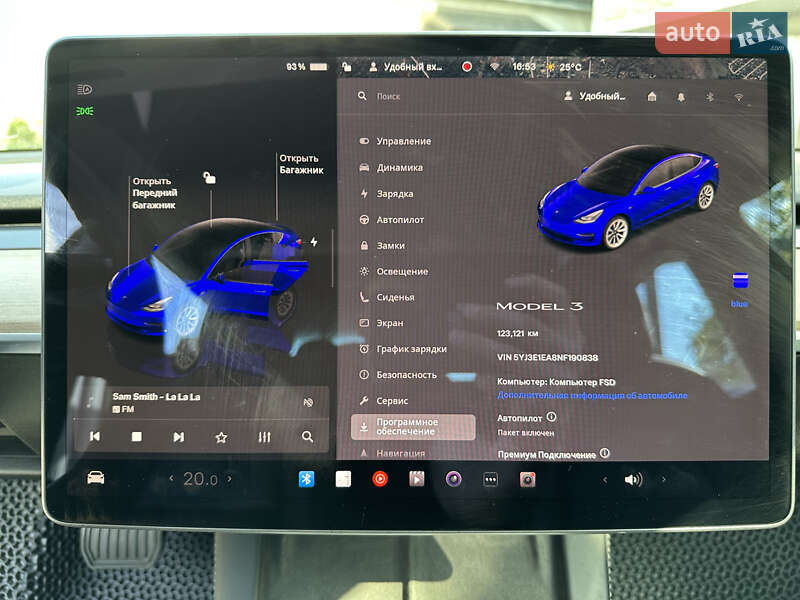This screenshot has width=800, height=600.
Task: Open the Bluetooth app in dock
Action: click(306, 479)
